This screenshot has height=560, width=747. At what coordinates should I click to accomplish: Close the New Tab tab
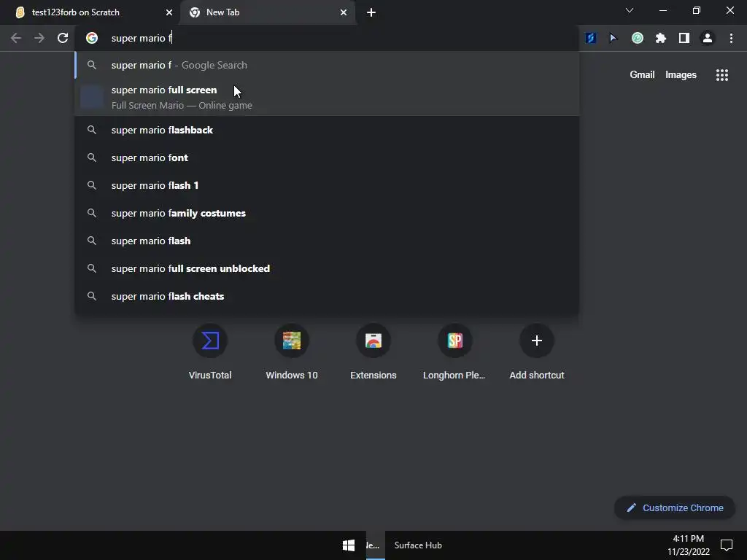344,12
